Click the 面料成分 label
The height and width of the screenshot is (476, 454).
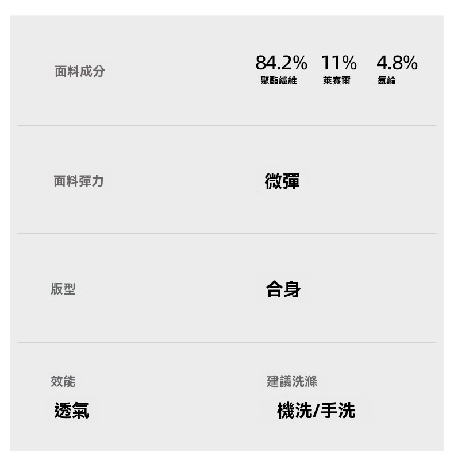tap(80, 72)
